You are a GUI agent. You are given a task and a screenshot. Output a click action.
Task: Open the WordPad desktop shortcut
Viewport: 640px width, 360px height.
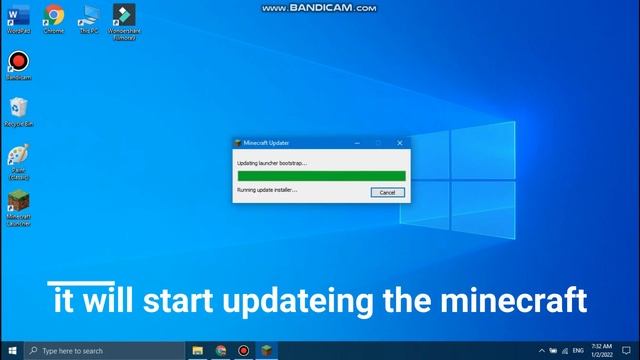click(18, 19)
